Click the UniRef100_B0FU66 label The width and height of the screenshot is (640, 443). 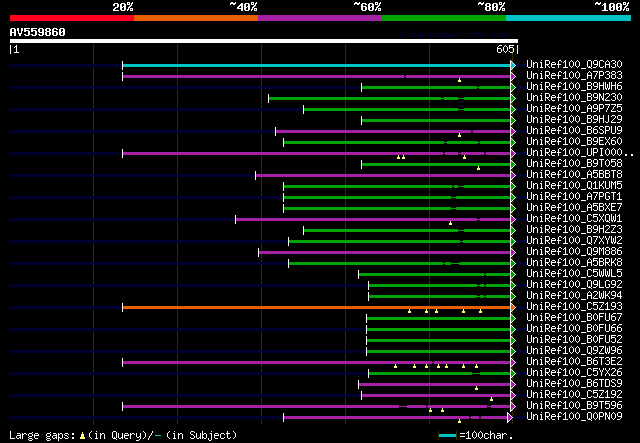point(574,329)
